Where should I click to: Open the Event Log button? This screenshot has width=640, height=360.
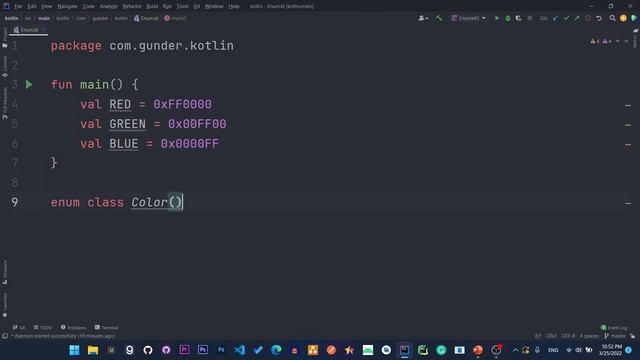coord(614,328)
